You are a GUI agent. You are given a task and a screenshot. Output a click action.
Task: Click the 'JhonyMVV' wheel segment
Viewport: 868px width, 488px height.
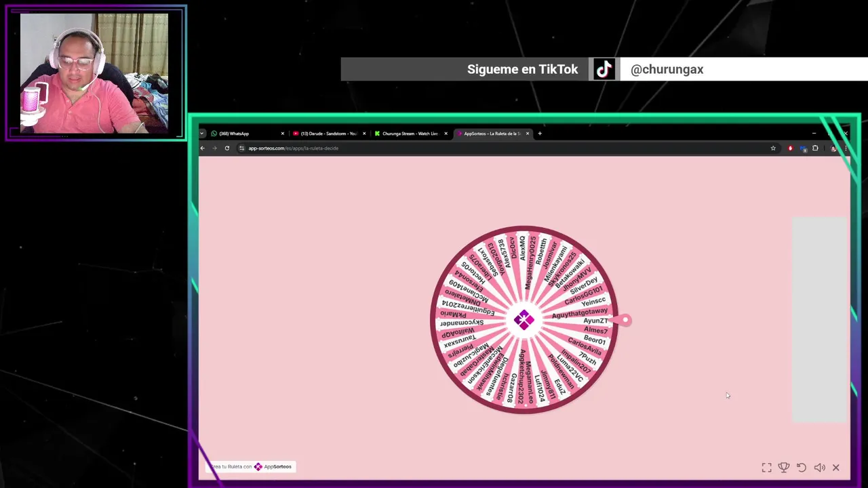coord(577,279)
